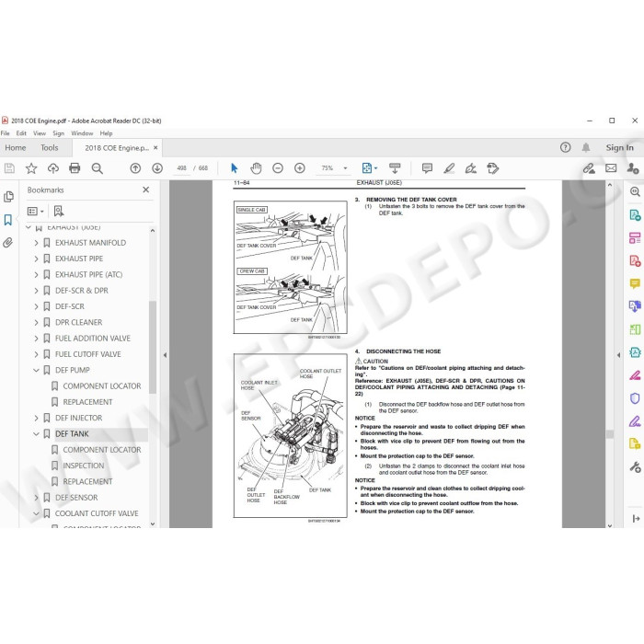Viewport: 644px width, 644px height.
Task: Open the Attachments paperclip panel
Action: (x=7, y=243)
